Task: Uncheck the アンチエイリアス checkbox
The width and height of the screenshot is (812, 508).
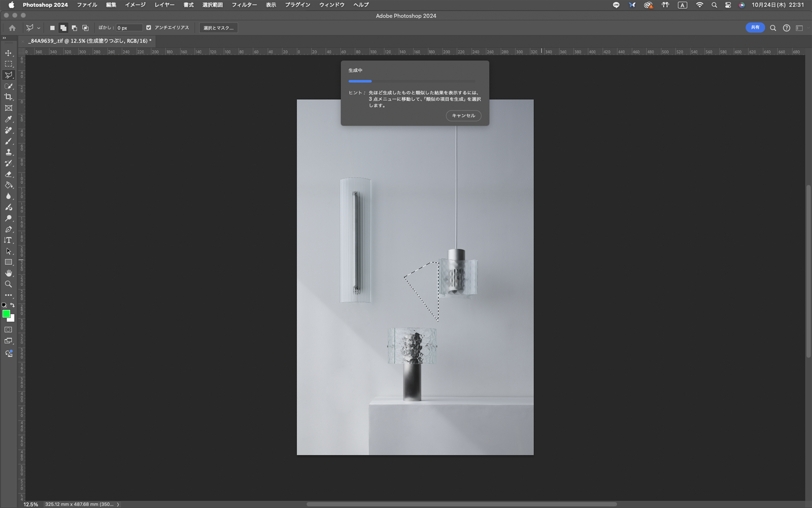Action: [x=149, y=28]
